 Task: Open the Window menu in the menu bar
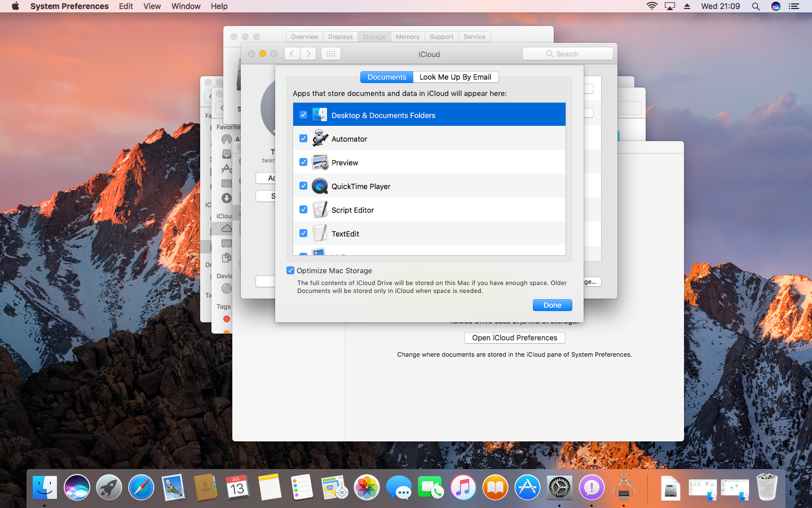pyautogui.click(x=186, y=6)
